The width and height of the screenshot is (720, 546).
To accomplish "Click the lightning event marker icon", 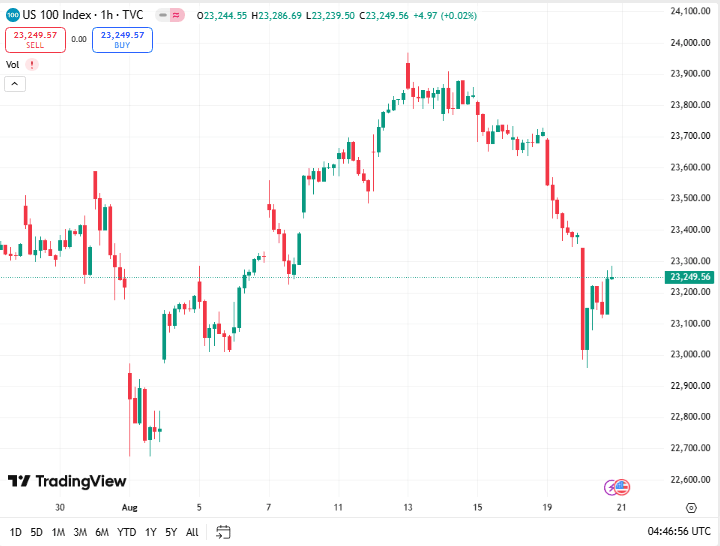I will tap(610, 487).
